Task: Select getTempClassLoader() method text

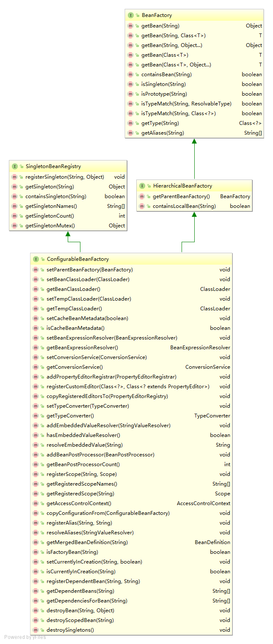Action: click(x=74, y=309)
